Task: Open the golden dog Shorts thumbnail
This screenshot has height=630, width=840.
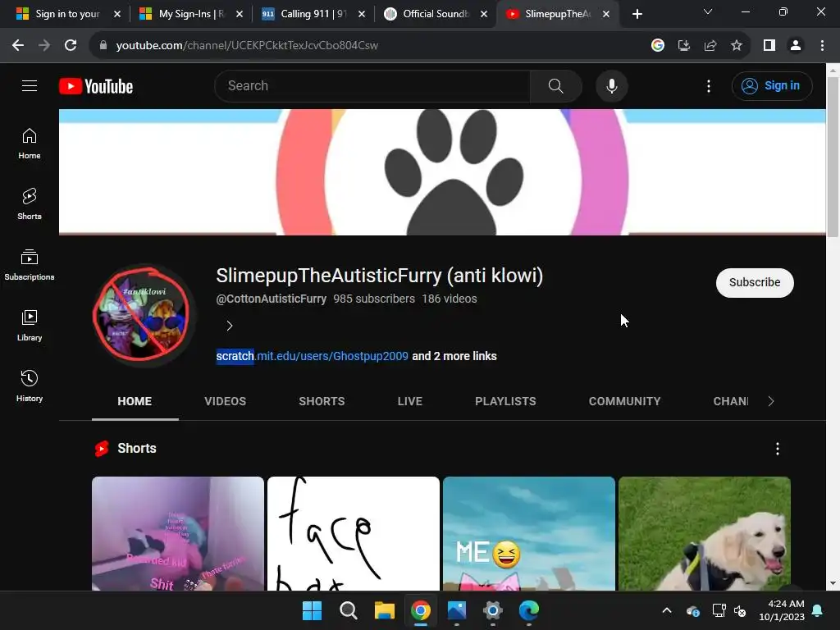Action: pos(705,533)
